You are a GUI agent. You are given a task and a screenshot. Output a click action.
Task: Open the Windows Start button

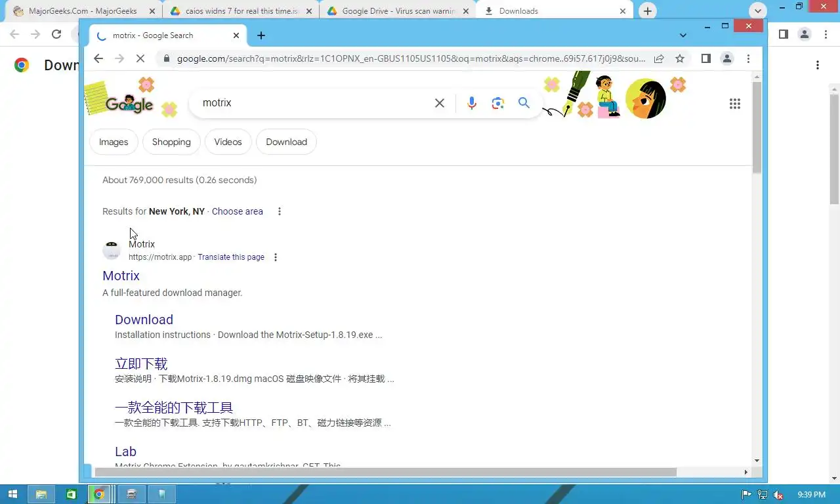tap(13, 494)
